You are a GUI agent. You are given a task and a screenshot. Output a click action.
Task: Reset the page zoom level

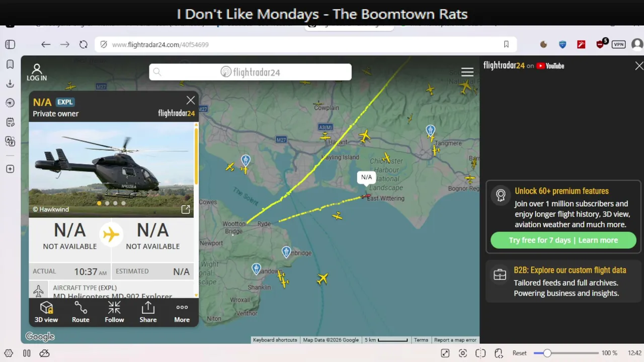[520, 353]
